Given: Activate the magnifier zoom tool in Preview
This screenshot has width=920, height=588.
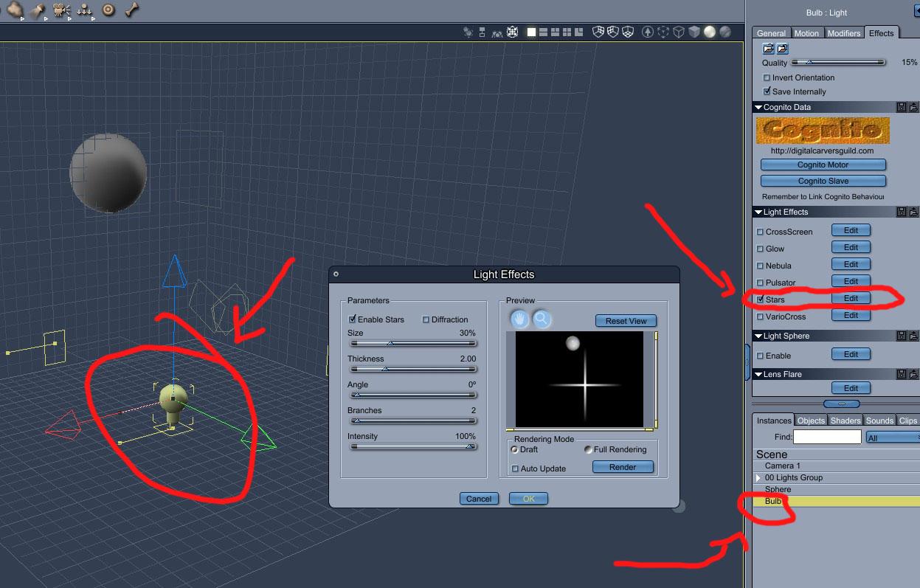Looking at the screenshot, I should coord(542,319).
